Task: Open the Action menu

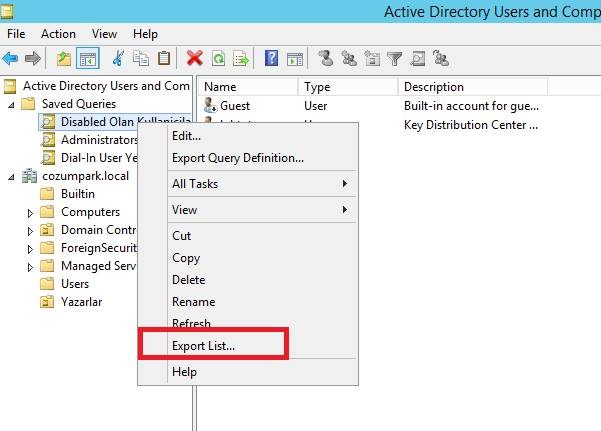Action: tap(58, 34)
